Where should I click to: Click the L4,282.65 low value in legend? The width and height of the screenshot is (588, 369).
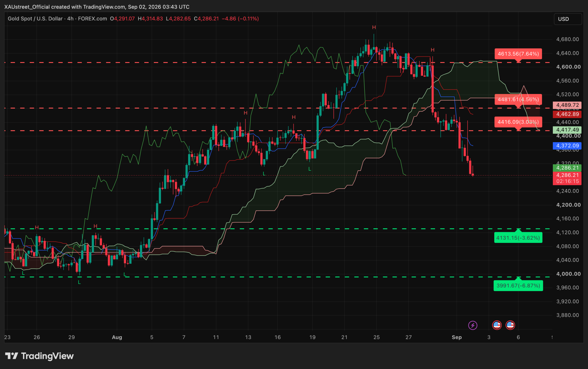point(178,19)
